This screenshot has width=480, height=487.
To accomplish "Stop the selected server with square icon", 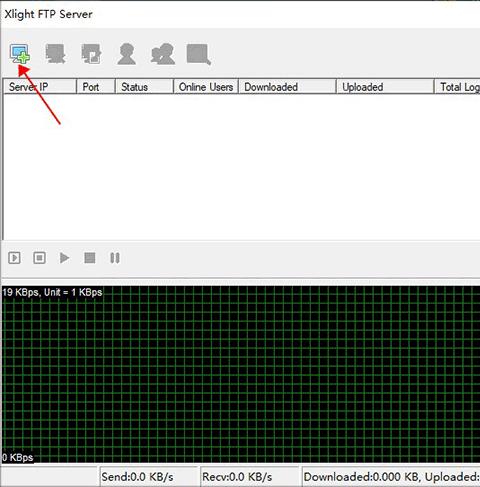I will (x=90, y=258).
